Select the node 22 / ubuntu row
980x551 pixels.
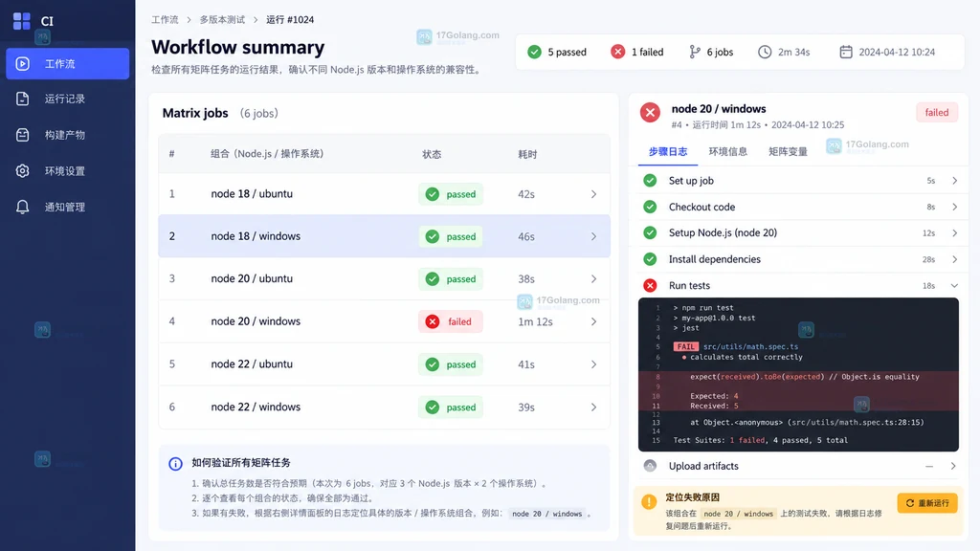(x=385, y=364)
